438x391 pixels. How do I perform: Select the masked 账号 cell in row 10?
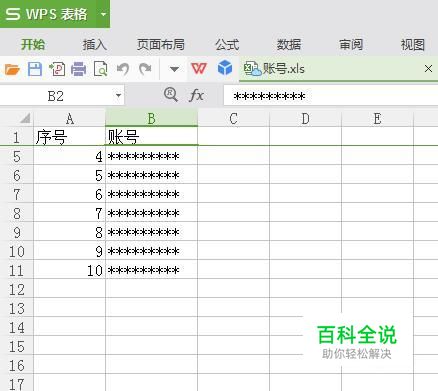(x=152, y=251)
